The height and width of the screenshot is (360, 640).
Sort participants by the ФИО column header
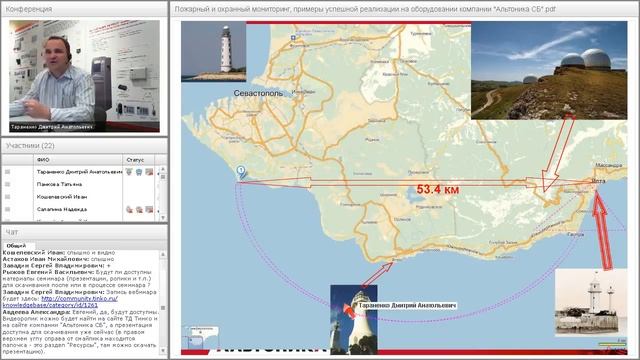click(x=78, y=160)
